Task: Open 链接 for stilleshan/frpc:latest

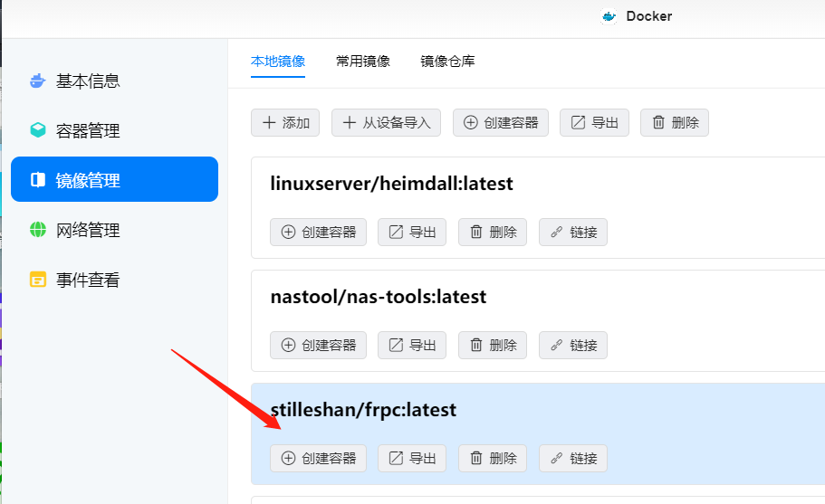Action: click(x=573, y=458)
